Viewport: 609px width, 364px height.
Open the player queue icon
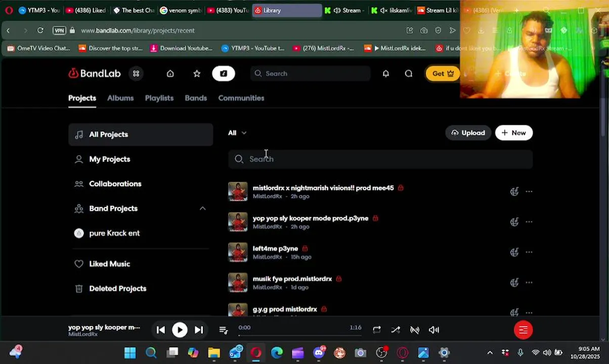tap(223, 330)
